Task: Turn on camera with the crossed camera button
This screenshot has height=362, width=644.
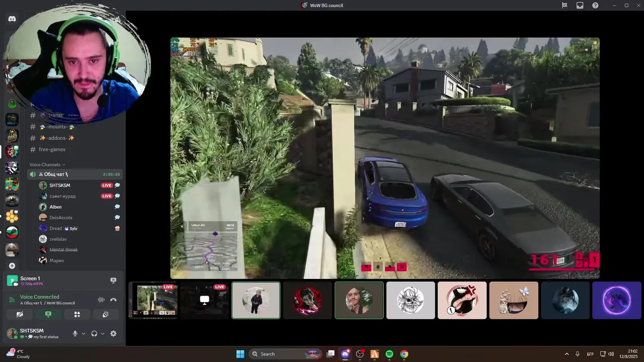Action: click(20, 314)
